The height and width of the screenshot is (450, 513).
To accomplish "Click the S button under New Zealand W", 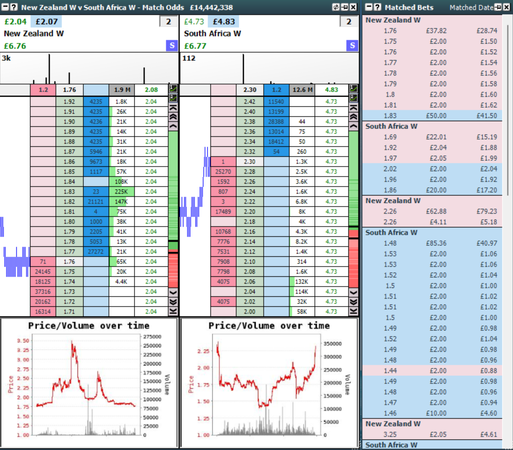I will [x=172, y=46].
